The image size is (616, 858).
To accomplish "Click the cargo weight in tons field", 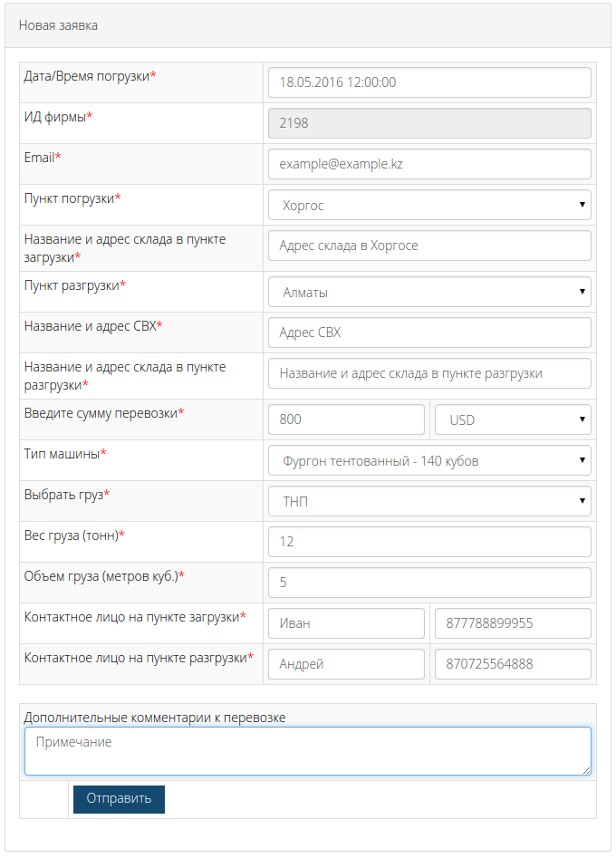I will [429, 542].
